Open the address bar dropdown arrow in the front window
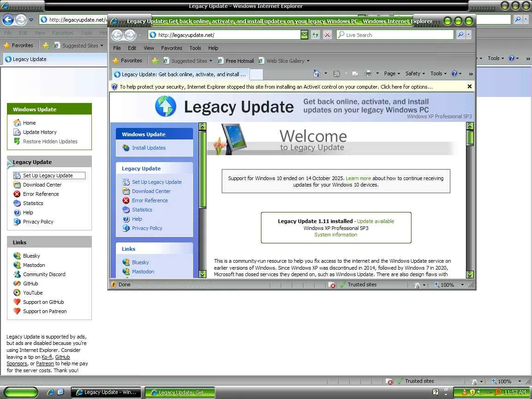 point(304,35)
